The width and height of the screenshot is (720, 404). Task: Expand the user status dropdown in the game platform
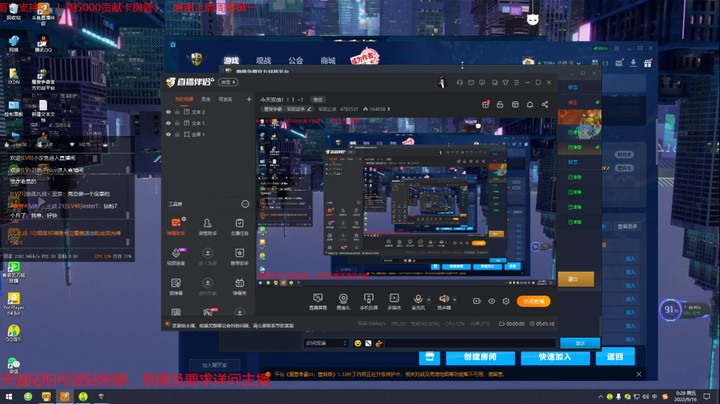[x=579, y=63]
